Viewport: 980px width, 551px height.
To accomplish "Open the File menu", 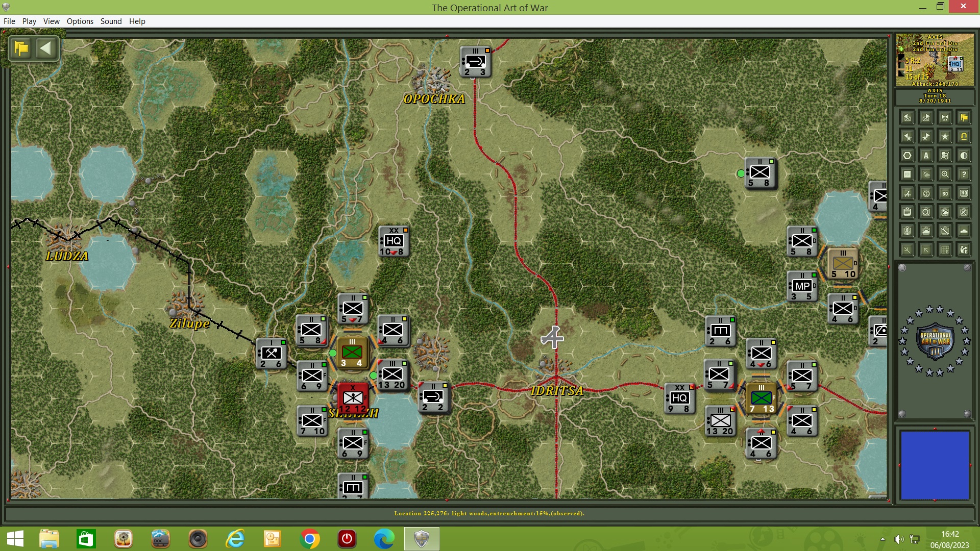I will click(x=9, y=21).
